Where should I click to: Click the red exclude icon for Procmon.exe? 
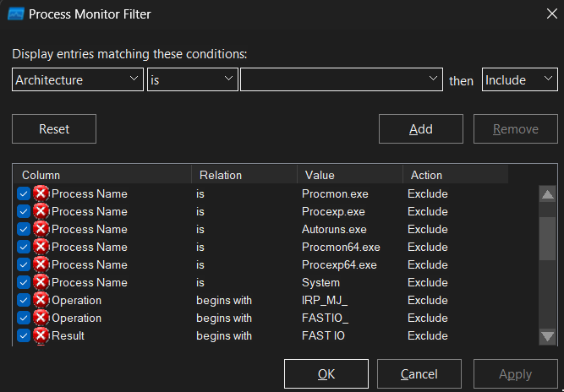click(x=41, y=193)
